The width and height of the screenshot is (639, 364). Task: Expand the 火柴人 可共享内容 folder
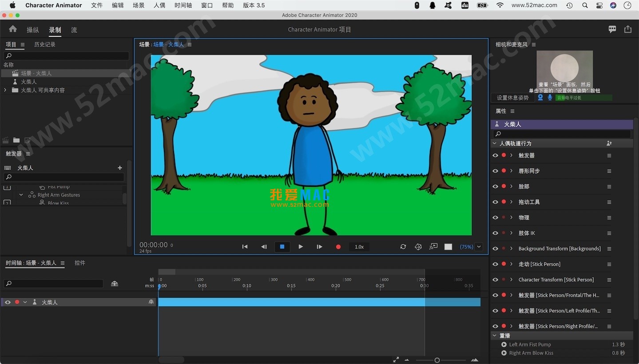(5, 90)
